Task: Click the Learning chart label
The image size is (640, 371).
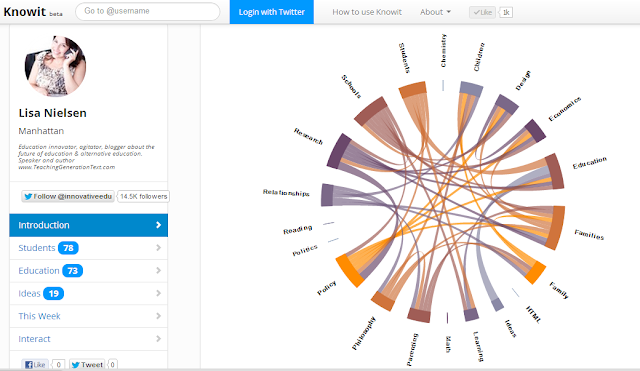Action: [478, 347]
